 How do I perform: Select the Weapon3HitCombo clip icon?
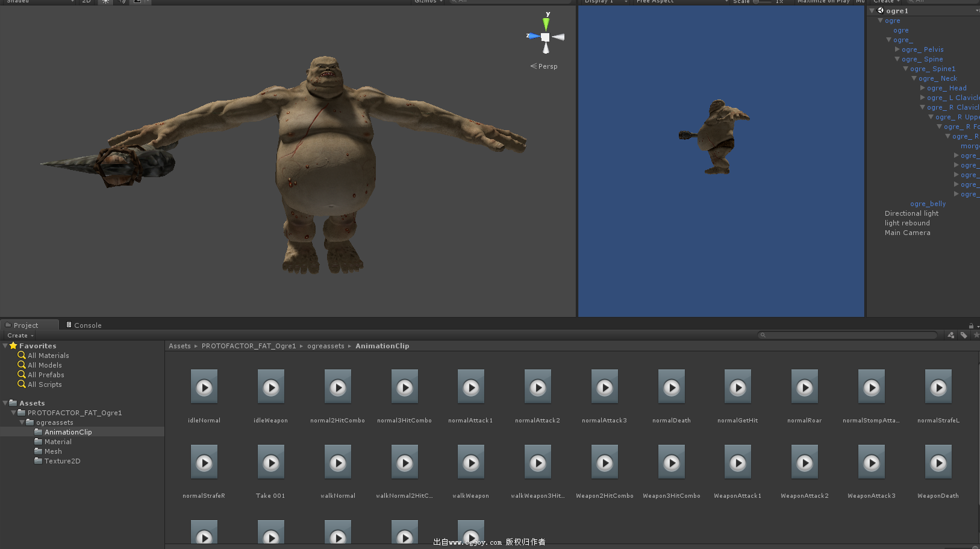(672, 462)
